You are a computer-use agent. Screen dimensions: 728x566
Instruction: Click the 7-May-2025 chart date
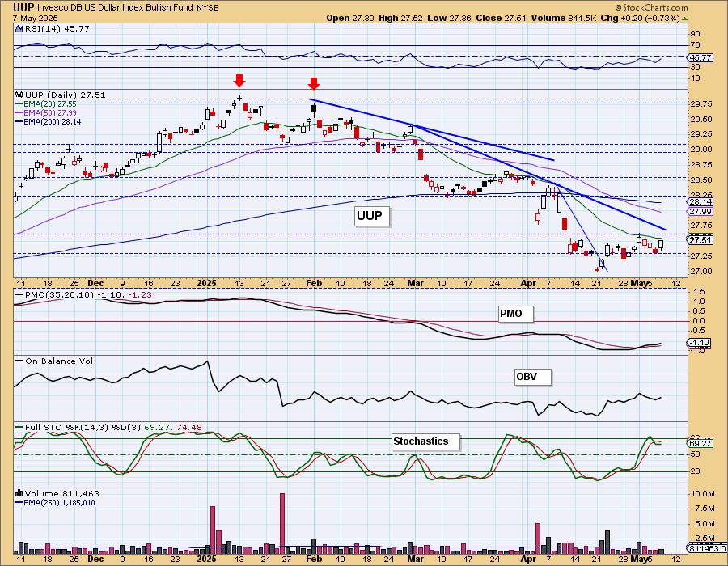[36, 18]
